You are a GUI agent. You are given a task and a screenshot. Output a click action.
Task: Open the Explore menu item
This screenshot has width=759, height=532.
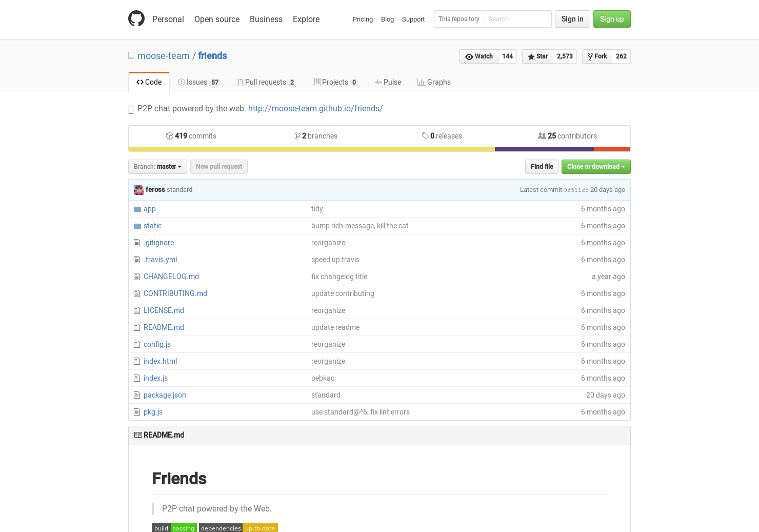point(306,19)
